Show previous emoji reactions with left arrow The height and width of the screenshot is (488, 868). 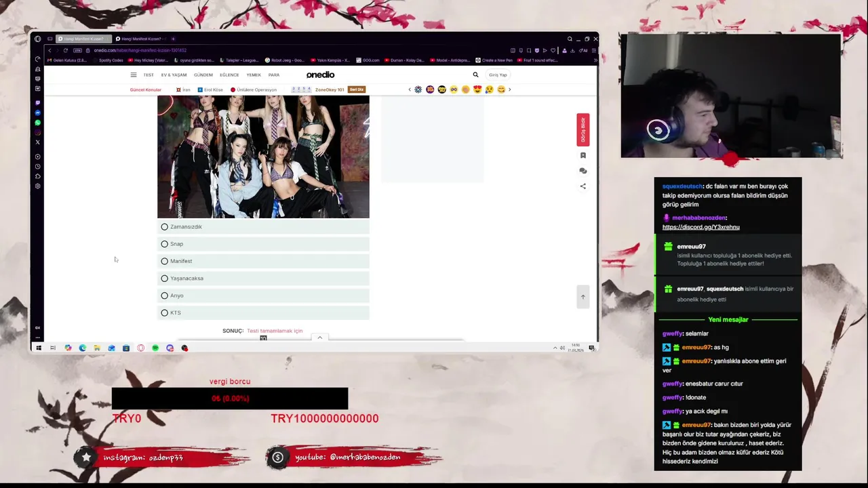[410, 89]
